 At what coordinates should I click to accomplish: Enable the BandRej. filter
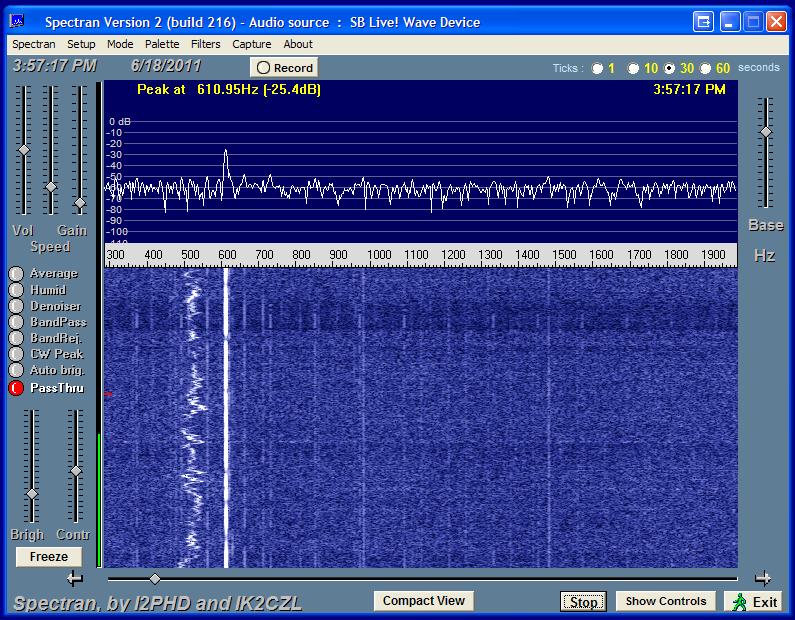point(16,338)
